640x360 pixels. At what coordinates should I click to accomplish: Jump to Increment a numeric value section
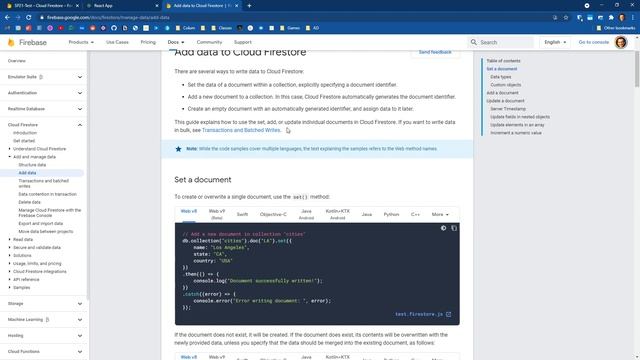(516, 133)
